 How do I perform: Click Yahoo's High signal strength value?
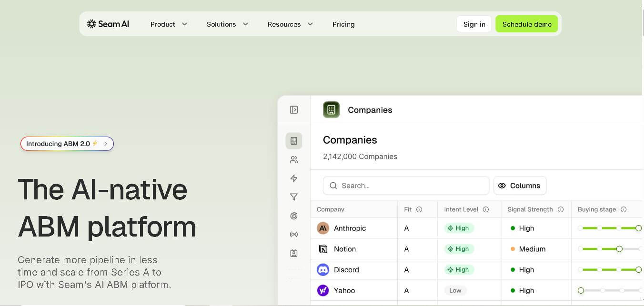tap(523, 291)
